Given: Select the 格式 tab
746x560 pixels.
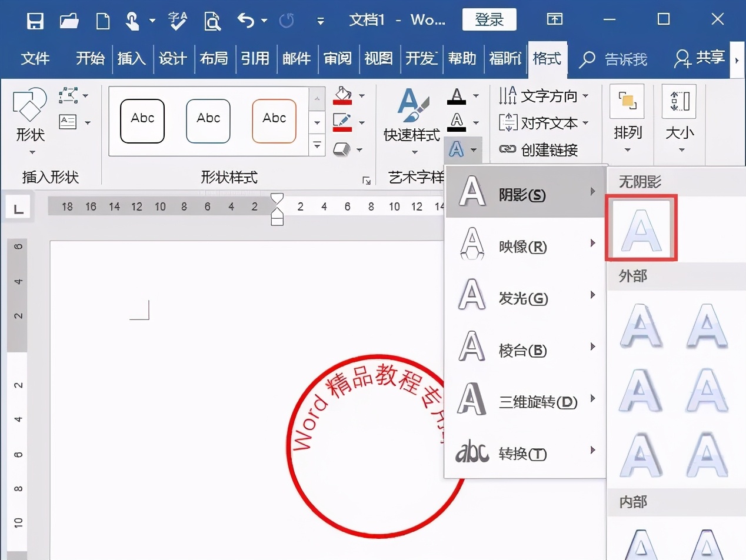Looking at the screenshot, I should 547,59.
